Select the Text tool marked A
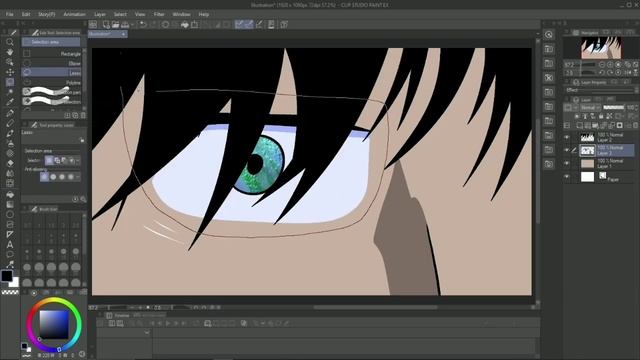640x360 pixels. click(x=10, y=245)
